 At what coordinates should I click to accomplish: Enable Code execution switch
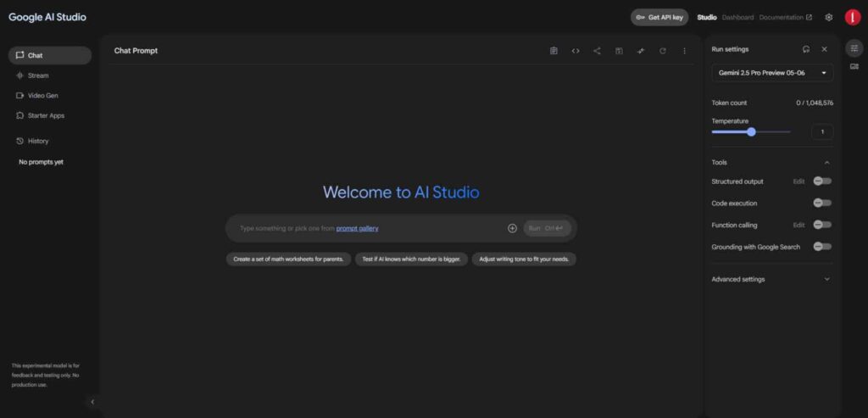point(822,203)
